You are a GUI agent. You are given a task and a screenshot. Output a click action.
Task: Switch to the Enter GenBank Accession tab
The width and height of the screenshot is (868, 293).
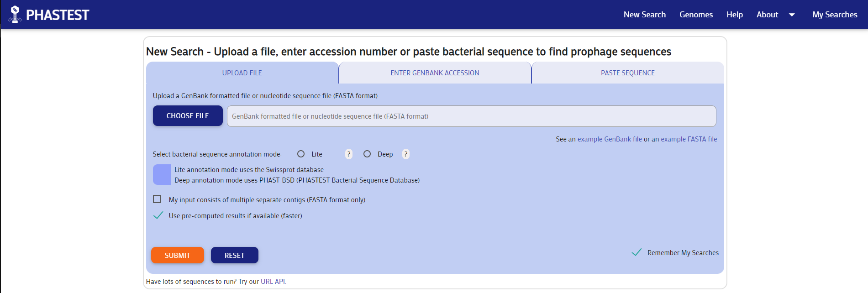[435, 73]
